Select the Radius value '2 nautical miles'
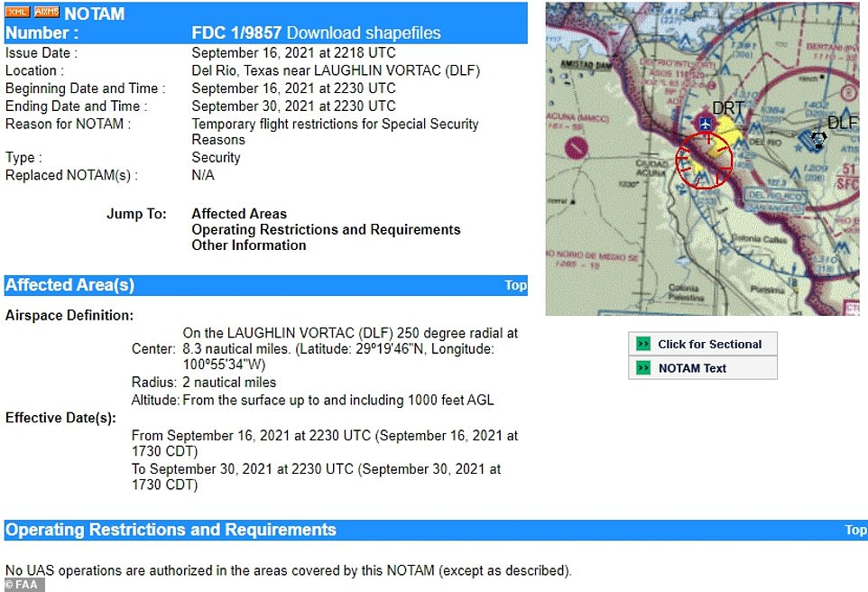The width and height of the screenshot is (868, 592). coord(229,383)
